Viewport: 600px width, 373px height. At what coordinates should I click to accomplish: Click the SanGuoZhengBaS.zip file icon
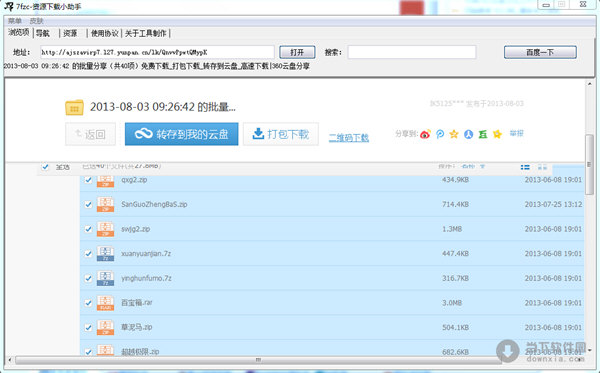(105, 204)
